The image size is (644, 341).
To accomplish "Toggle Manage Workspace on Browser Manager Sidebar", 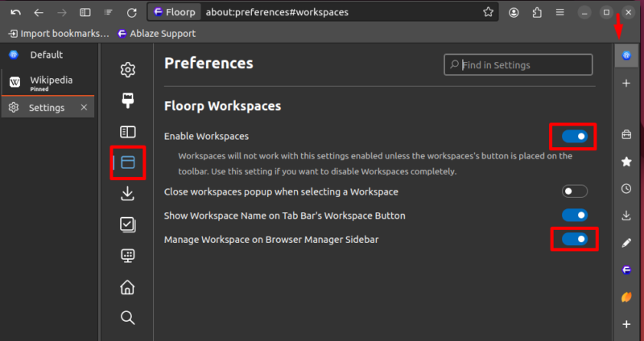I will tap(575, 239).
